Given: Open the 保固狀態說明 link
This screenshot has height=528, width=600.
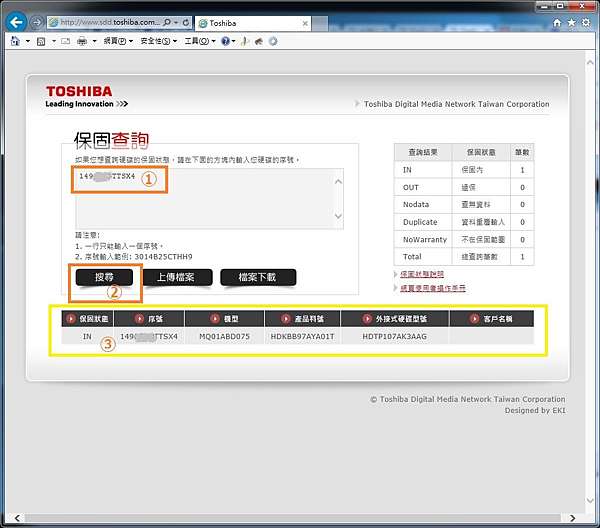Looking at the screenshot, I should pyautogui.click(x=422, y=274).
